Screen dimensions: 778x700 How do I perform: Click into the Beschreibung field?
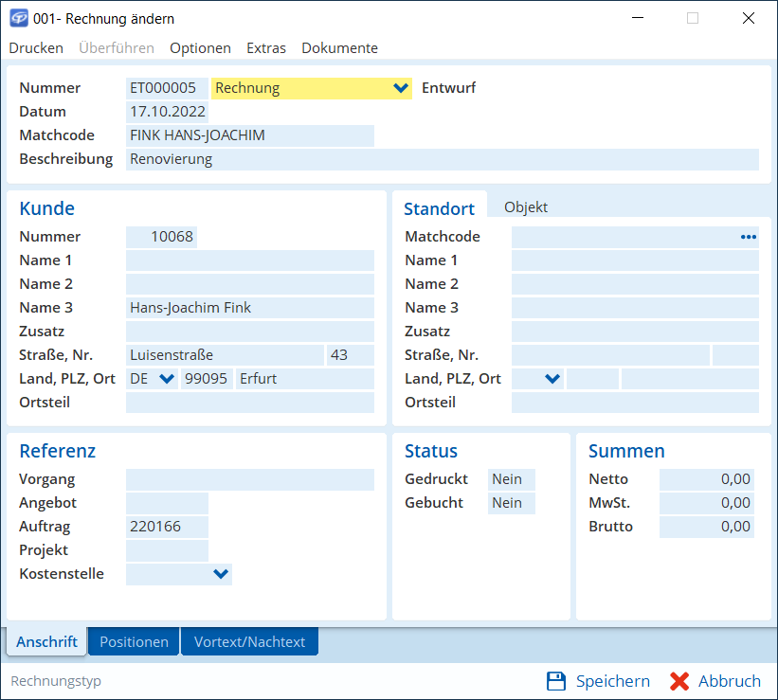click(442, 159)
